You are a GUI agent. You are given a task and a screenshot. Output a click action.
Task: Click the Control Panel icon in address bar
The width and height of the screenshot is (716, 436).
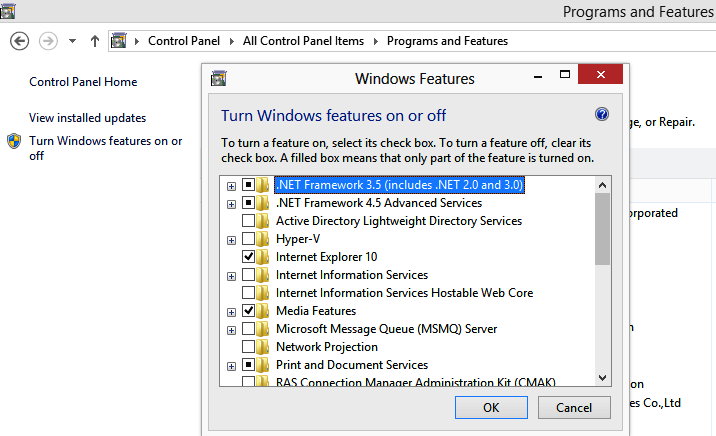click(x=120, y=41)
